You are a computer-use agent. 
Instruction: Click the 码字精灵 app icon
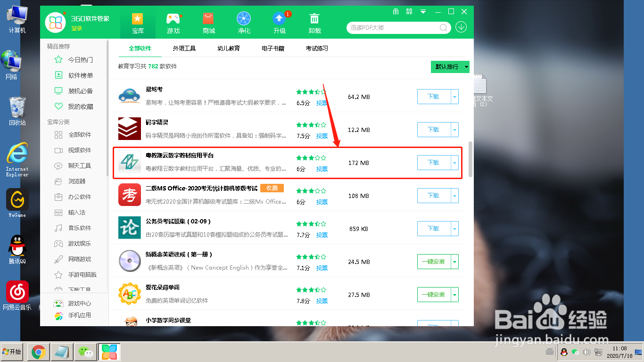coord(130,129)
